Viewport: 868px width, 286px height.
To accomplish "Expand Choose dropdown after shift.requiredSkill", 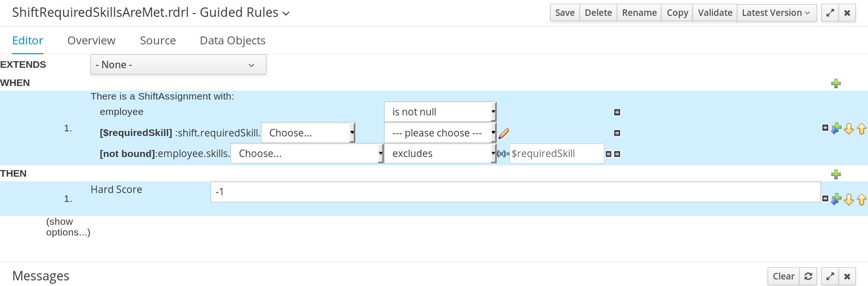I will 308,133.
